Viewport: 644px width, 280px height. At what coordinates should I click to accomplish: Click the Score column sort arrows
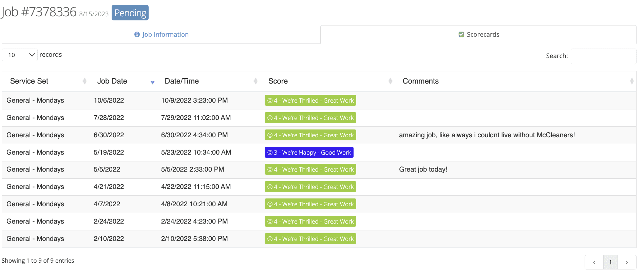pos(390,81)
